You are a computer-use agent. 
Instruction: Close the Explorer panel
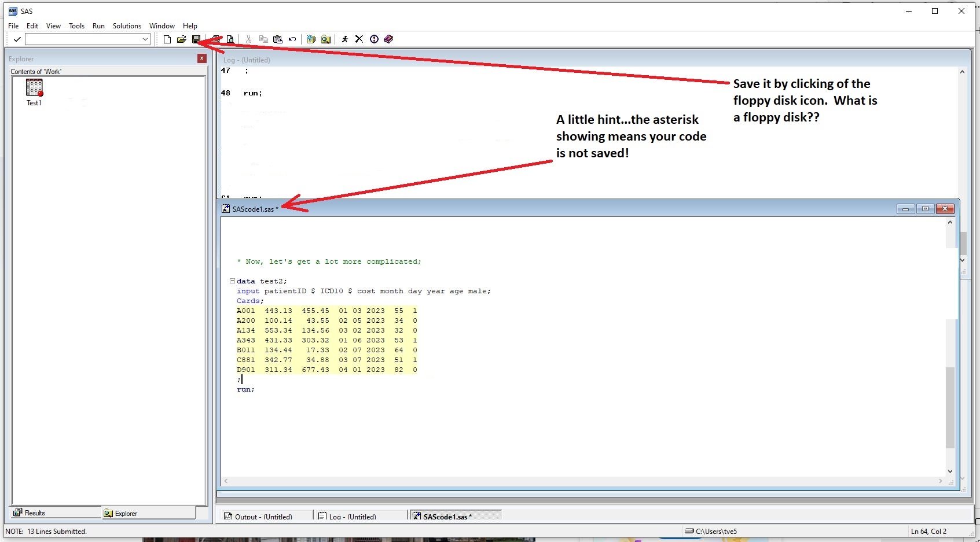pos(201,58)
